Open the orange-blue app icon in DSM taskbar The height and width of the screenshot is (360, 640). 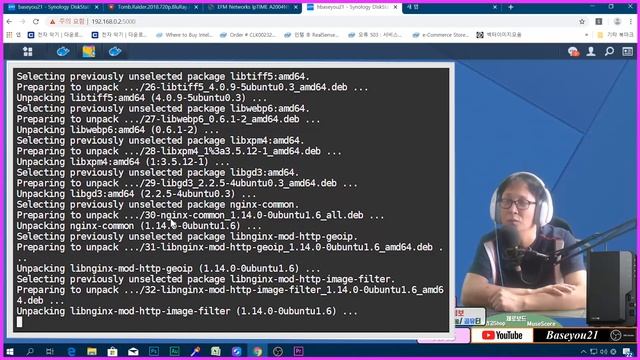pos(89,51)
